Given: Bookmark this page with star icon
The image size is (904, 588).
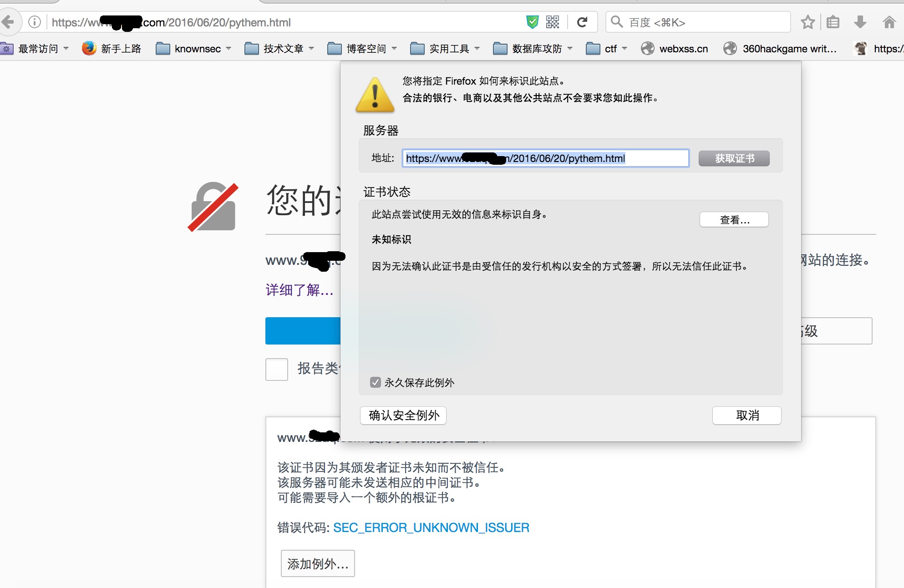Looking at the screenshot, I should (808, 22).
